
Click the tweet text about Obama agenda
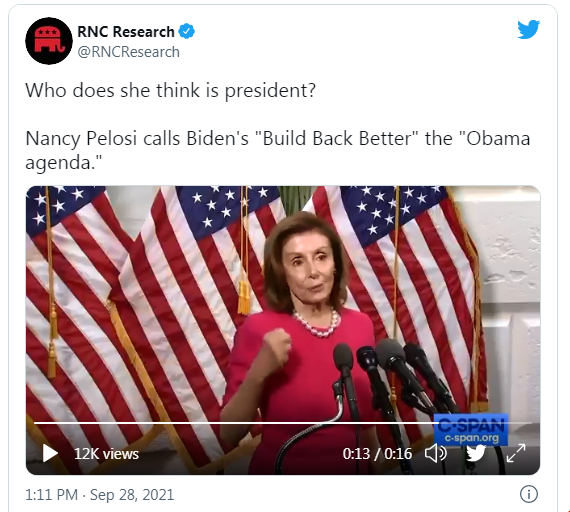point(278,150)
